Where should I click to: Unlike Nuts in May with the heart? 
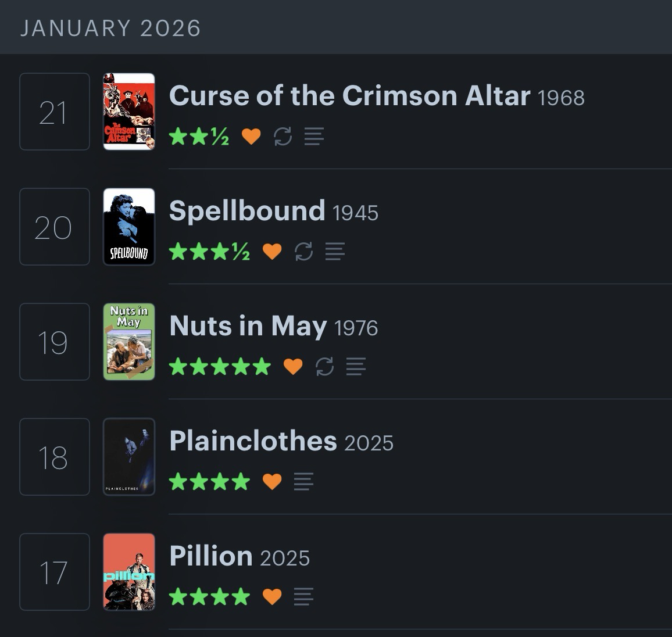tap(293, 367)
